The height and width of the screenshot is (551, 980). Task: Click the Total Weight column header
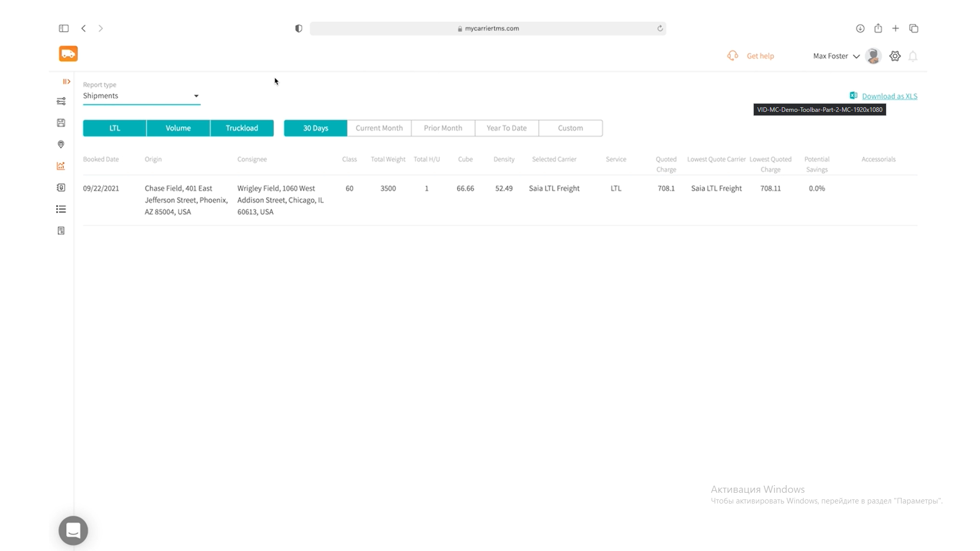pos(388,159)
